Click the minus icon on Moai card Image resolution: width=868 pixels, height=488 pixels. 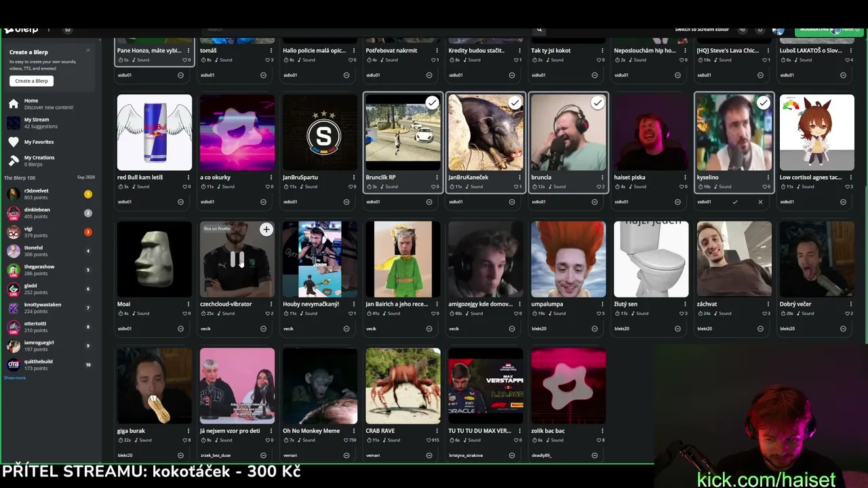(x=180, y=329)
